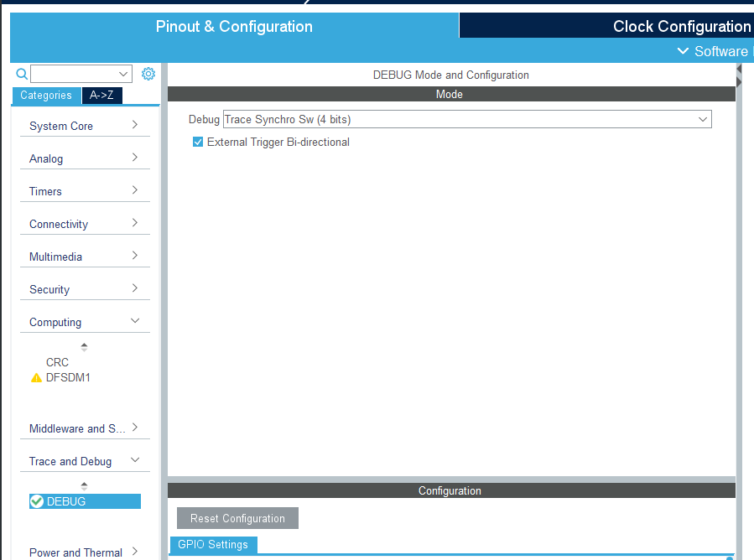
Task: Expand the Connectivity category
Action: coord(85,224)
